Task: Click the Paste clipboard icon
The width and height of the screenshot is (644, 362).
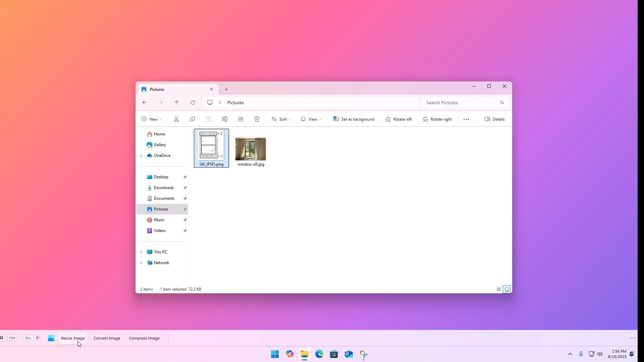Action: pyautogui.click(x=209, y=119)
